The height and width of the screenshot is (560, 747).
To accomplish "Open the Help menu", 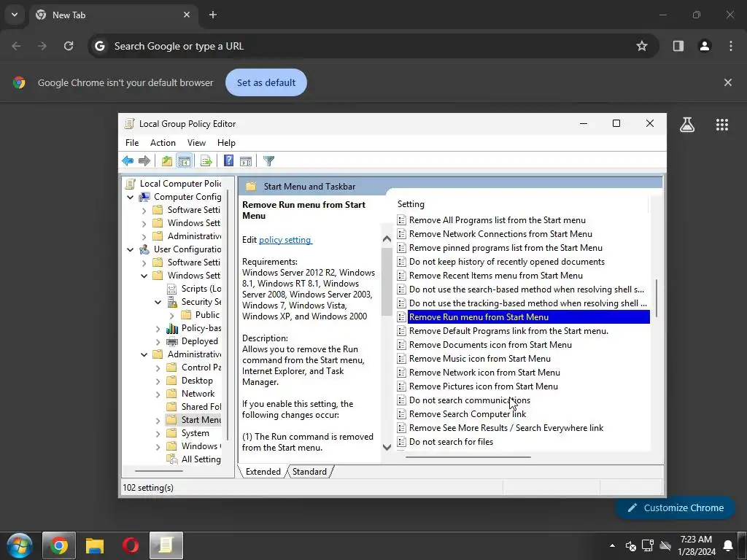I will [x=226, y=143].
